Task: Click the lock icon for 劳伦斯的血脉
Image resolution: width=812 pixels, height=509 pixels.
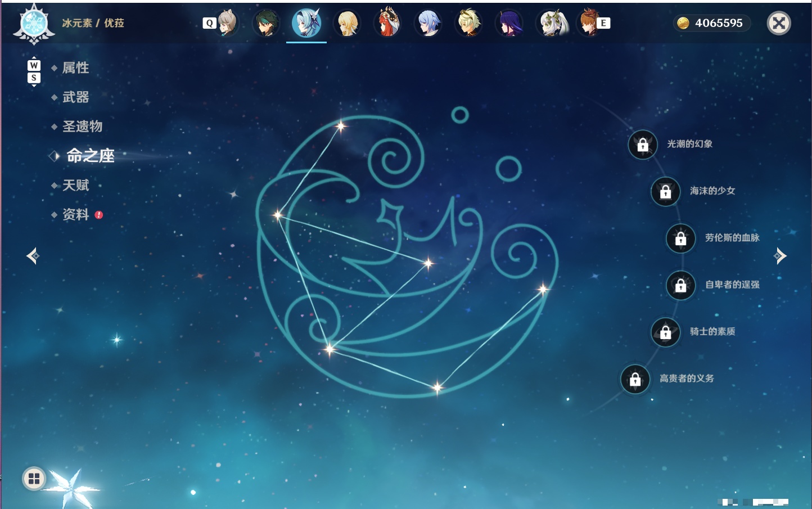Action: [x=681, y=238]
